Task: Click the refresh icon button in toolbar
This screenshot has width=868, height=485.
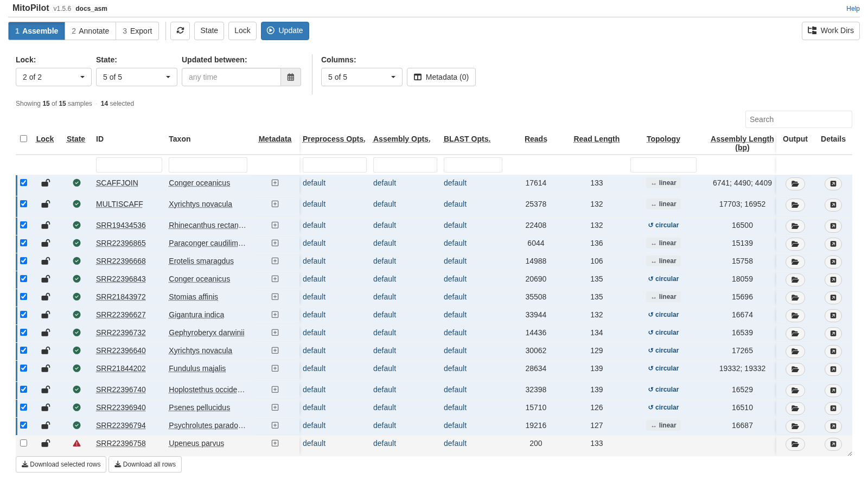Action: pos(180,31)
